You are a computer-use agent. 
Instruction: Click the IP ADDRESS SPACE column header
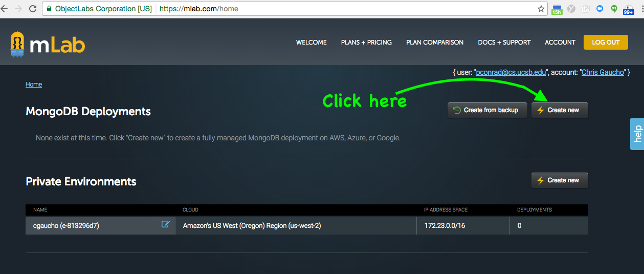446,210
